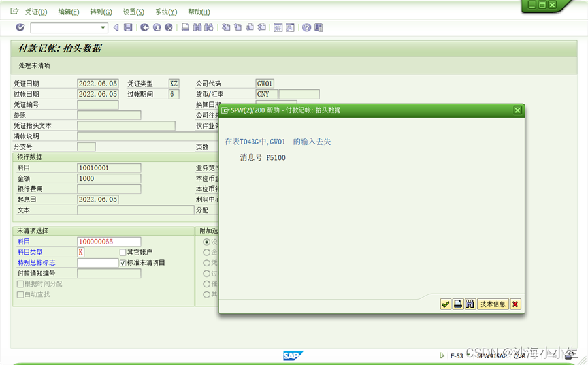Click the status bar expand triangle near F-53
Image resolution: width=588 pixels, height=365 pixels.
pos(442,355)
